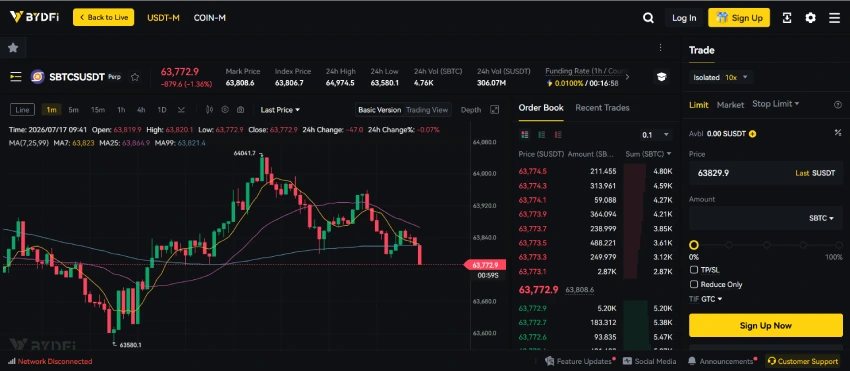The width and height of the screenshot is (850, 371).
Task: Select the 1h interval
Action: [x=121, y=110]
